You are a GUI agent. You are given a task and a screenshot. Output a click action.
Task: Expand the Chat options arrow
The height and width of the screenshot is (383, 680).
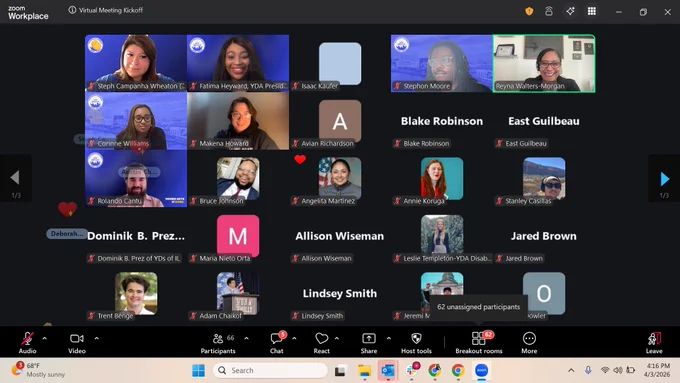[x=294, y=338]
